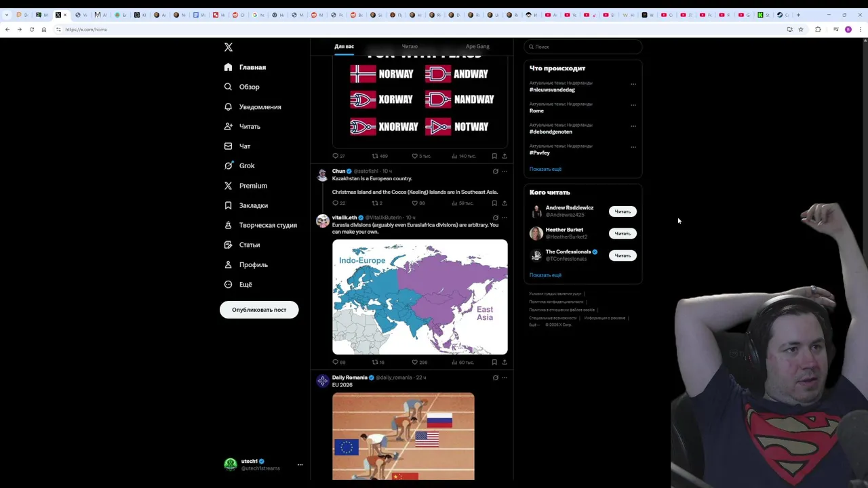Switch to Читаю timeline tab
868x488 pixels.
410,47
